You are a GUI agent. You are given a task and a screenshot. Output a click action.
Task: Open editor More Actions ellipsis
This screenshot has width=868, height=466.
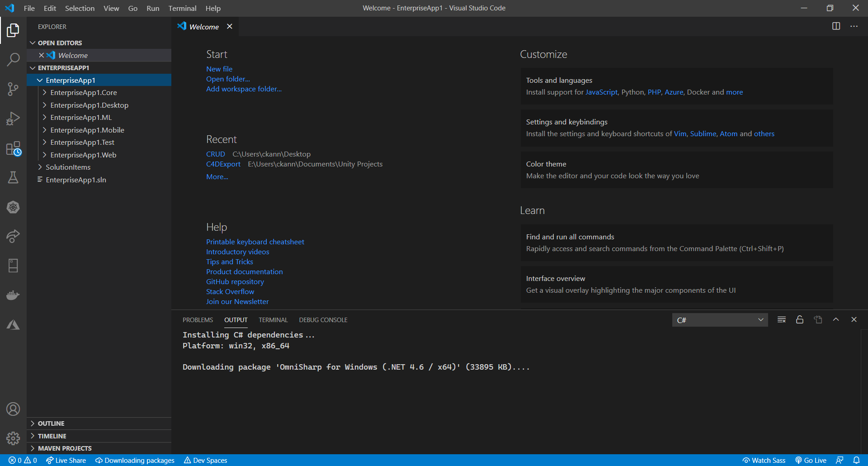[x=854, y=26]
